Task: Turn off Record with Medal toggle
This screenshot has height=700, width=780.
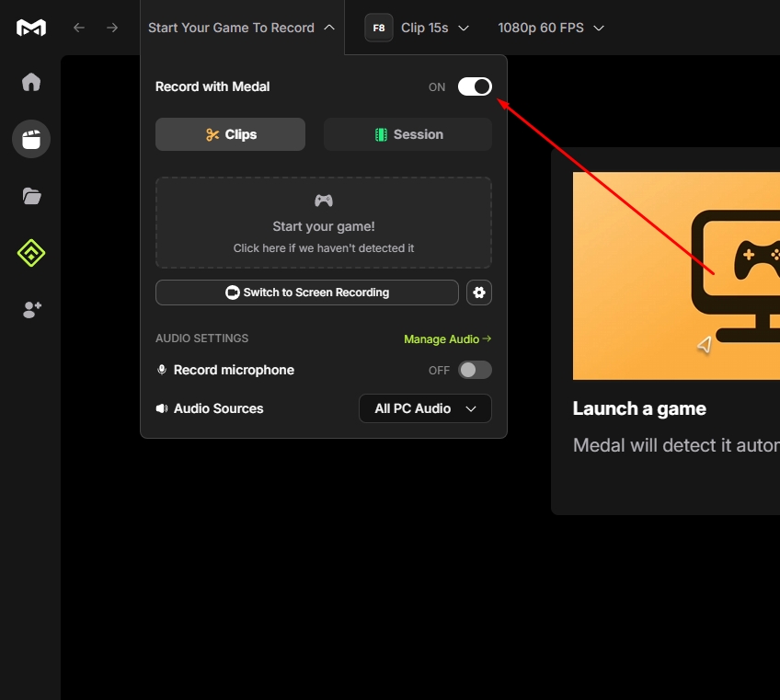Action: pos(475,86)
